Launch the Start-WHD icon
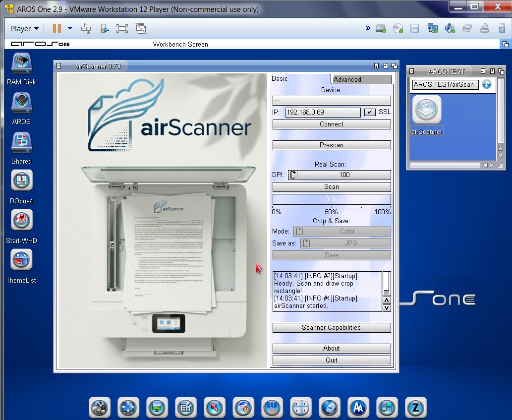Screen dimensions: 512x420 pos(21,220)
